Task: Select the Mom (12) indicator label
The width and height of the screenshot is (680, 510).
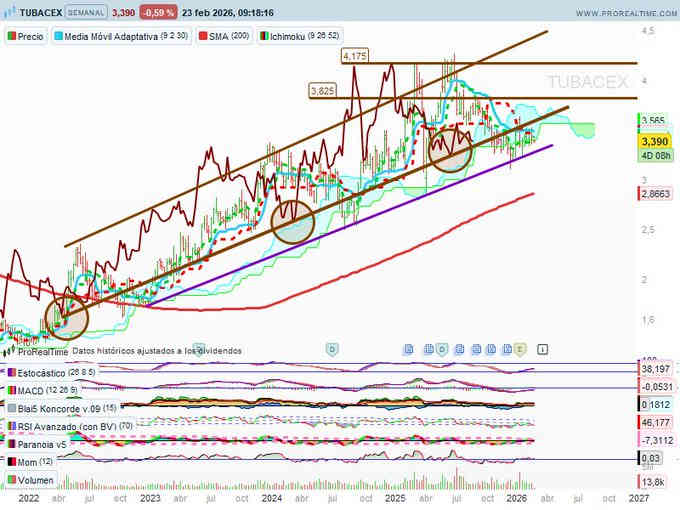Action: tap(34, 462)
